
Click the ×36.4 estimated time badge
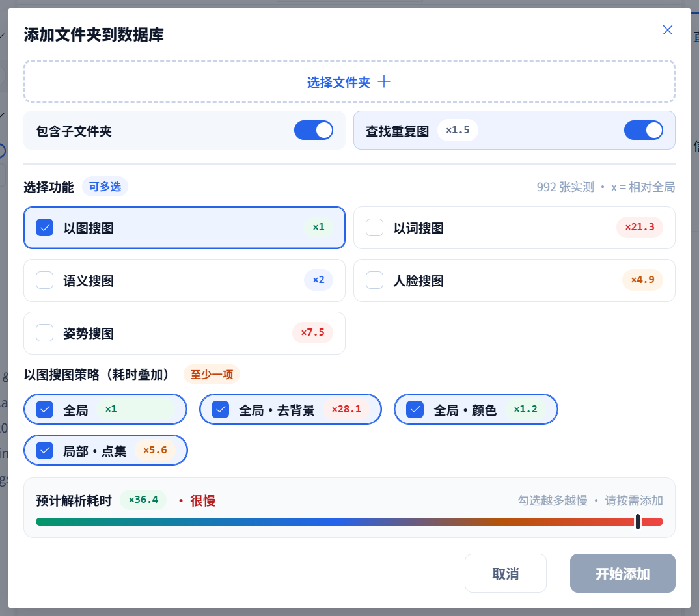click(x=144, y=500)
